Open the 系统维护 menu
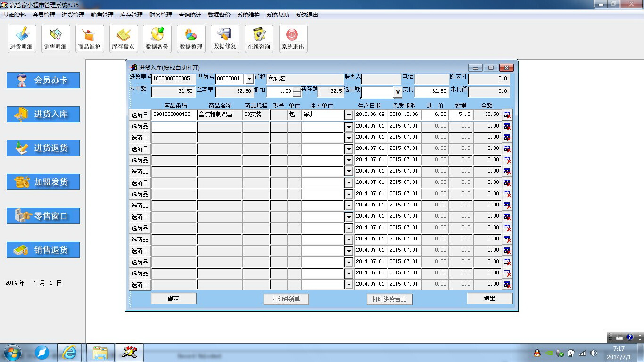Viewport: 644px width, 362px height. 248,15
